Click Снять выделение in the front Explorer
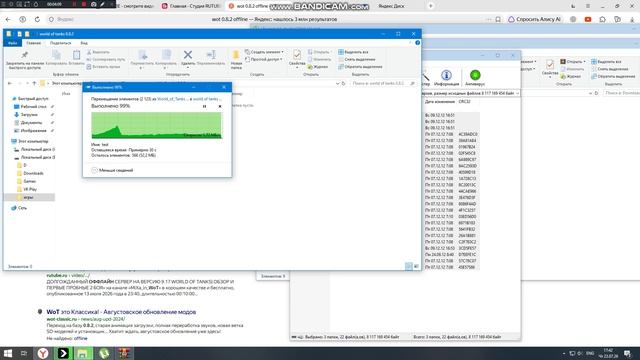The width and height of the screenshot is (640, 360). 357,59
